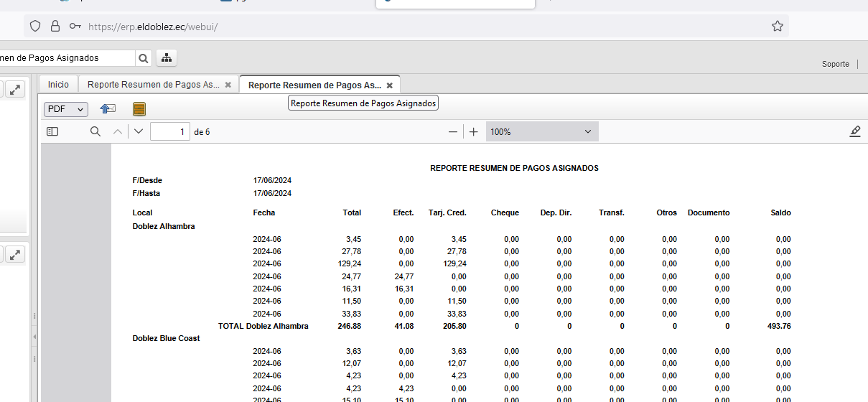Click the Soporte link
868x402 pixels.
point(835,64)
